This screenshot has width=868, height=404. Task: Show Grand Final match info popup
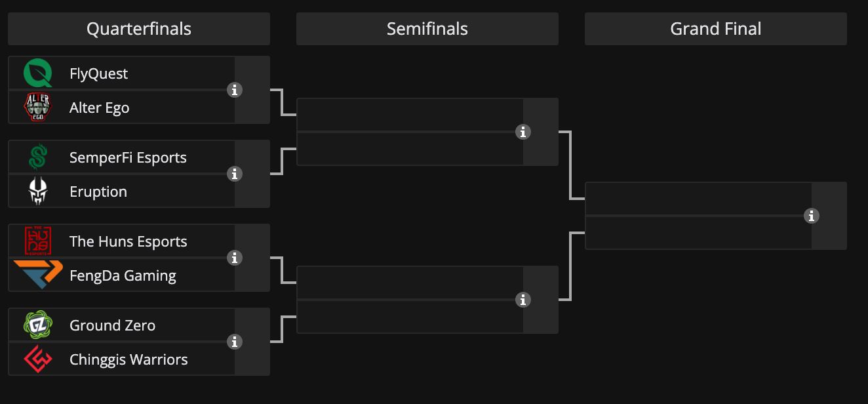(x=812, y=216)
